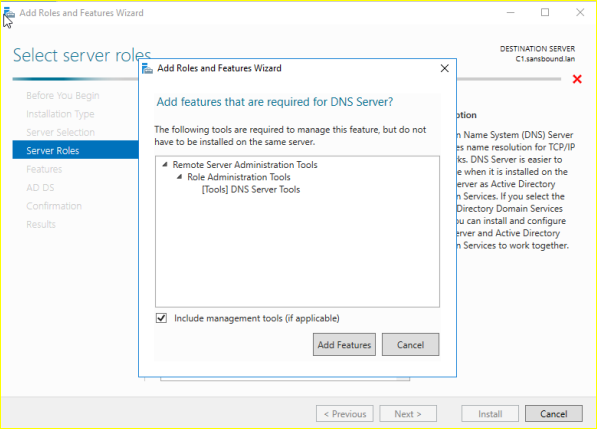Viewport: 597px width, 429px height.
Task: Select Remote Server Administration Tools text
Action: coord(245,164)
